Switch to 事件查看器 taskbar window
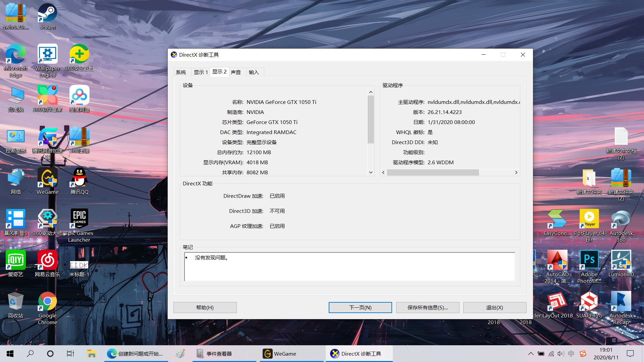 tap(224, 354)
